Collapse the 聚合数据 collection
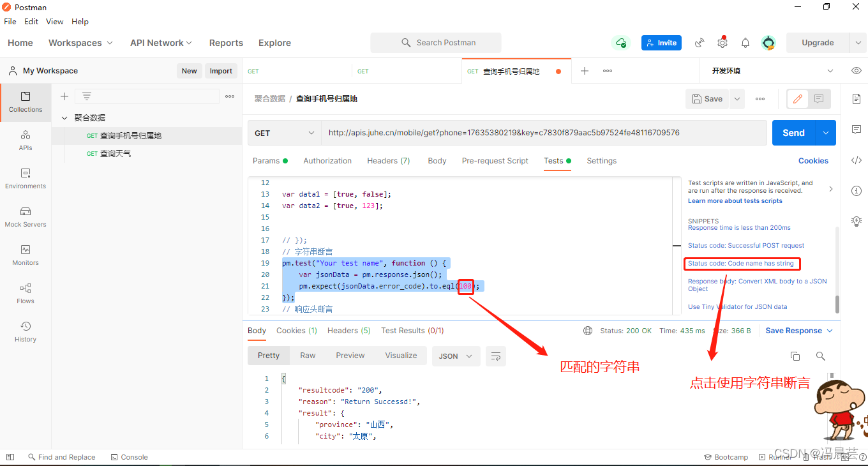The image size is (868, 466). click(x=64, y=118)
